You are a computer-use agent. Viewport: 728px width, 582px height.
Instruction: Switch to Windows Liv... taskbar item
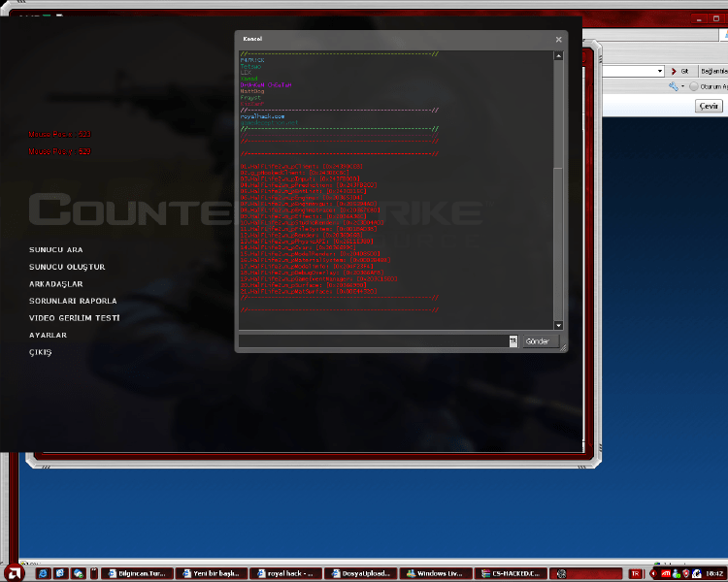point(436,573)
